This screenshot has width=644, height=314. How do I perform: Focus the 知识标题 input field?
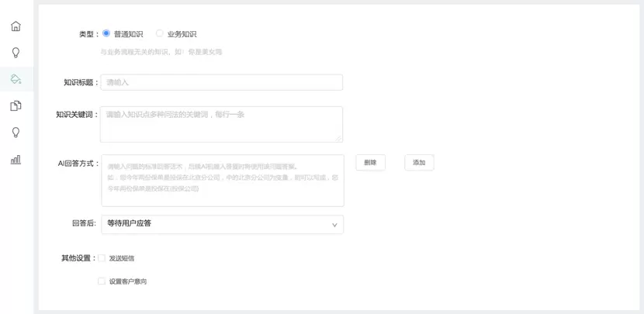click(x=221, y=82)
